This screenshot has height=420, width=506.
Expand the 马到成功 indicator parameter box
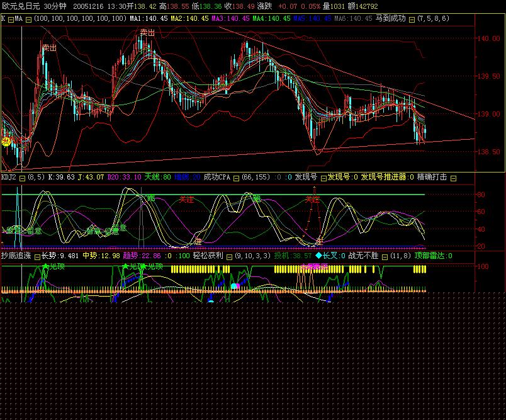tap(412, 20)
